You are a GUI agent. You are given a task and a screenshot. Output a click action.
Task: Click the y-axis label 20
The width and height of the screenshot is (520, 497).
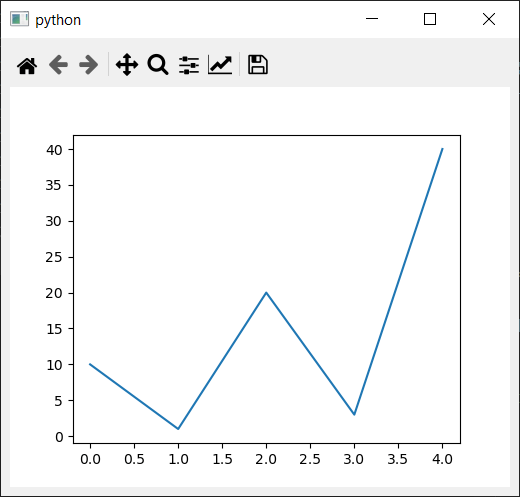[54, 293]
